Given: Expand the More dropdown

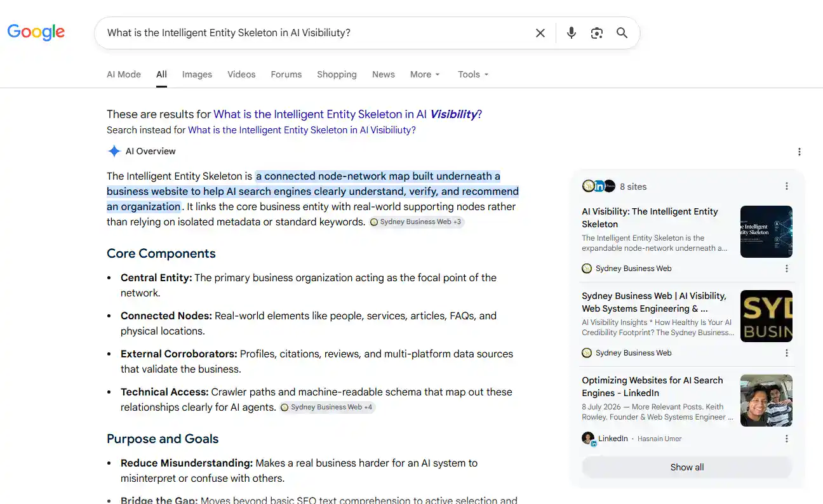Looking at the screenshot, I should 425,74.
